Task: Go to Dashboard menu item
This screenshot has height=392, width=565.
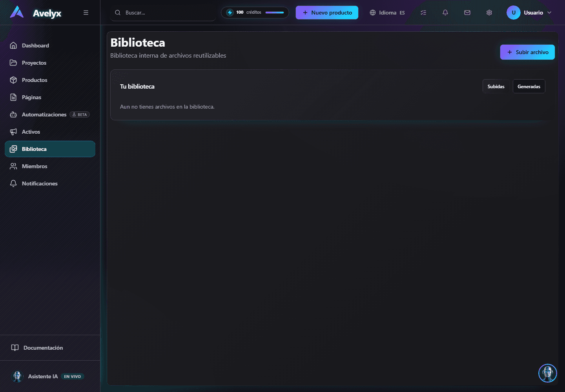Action: pos(50,45)
